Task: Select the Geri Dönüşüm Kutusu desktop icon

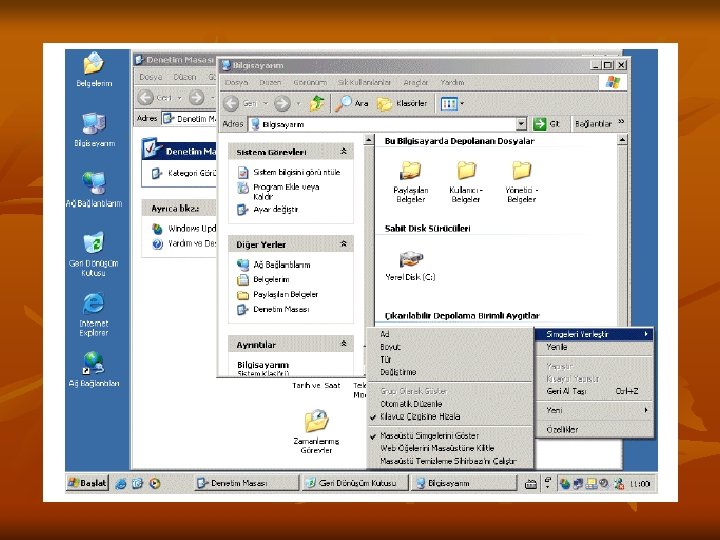Action: (94, 254)
